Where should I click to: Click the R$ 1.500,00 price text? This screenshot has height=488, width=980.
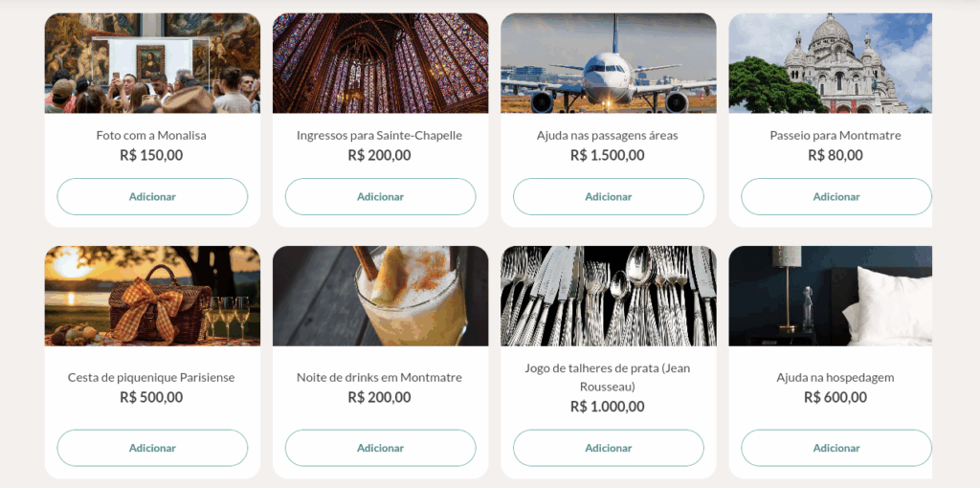click(x=607, y=156)
